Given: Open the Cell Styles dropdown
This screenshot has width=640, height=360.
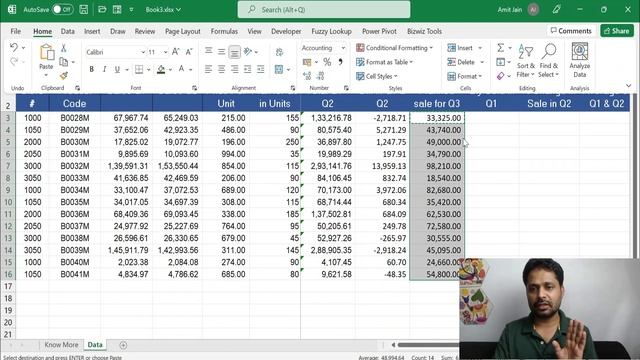Looking at the screenshot, I should coord(377,76).
